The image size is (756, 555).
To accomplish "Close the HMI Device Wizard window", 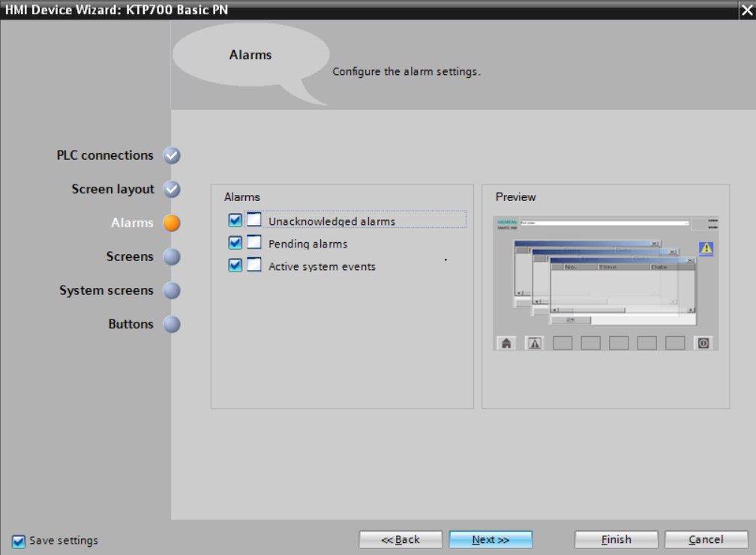I will pyautogui.click(x=747, y=10).
